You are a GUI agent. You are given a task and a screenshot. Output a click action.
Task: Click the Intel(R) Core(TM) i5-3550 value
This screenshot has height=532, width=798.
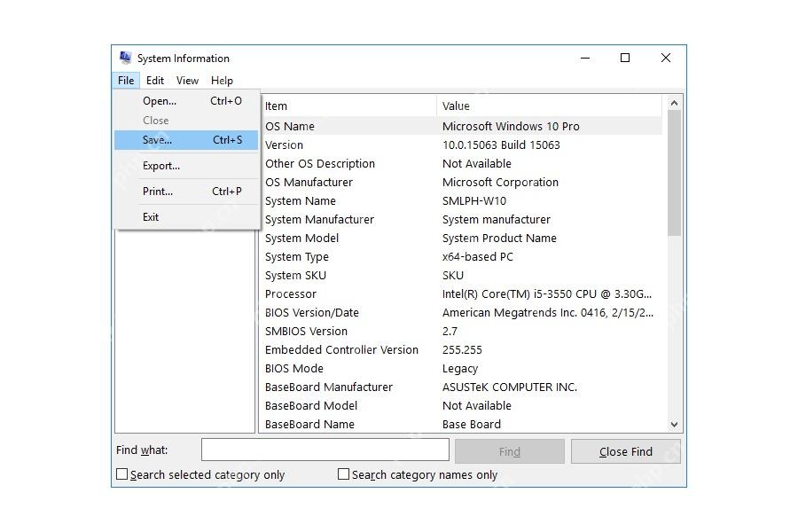click(x=547, y=294)
